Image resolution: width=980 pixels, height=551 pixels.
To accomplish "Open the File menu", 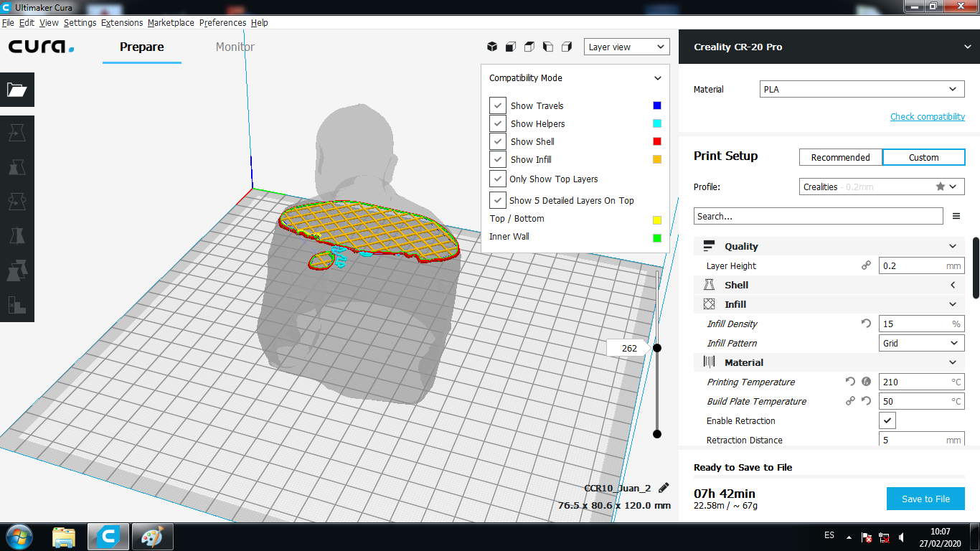I will click(8, 22).
